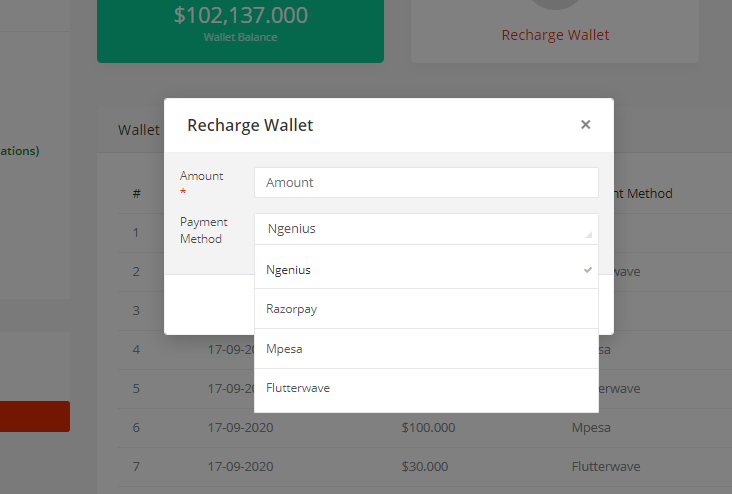Click the small dropdown arrow in Payment Method
This screenshot has width=732, height=494.
coord(588,234)
